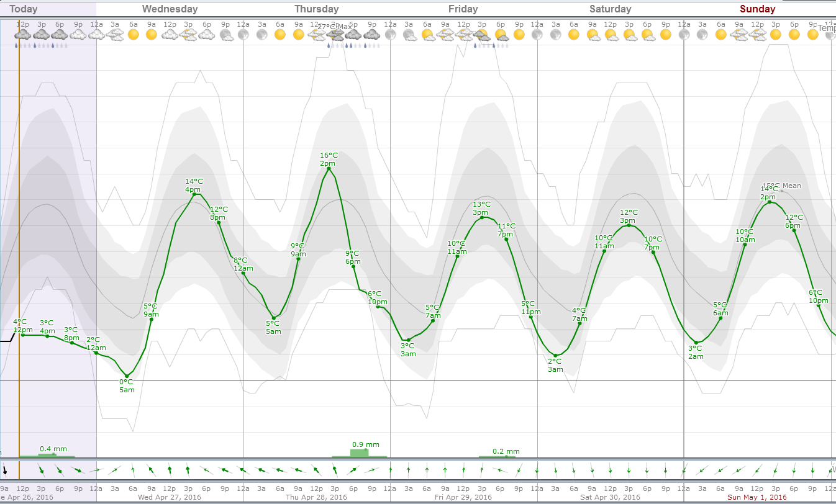Viewport: 836px width, 504px height.
Task: Click Sunday's 3p sunny icon
Action: click(x=776, y=35)
